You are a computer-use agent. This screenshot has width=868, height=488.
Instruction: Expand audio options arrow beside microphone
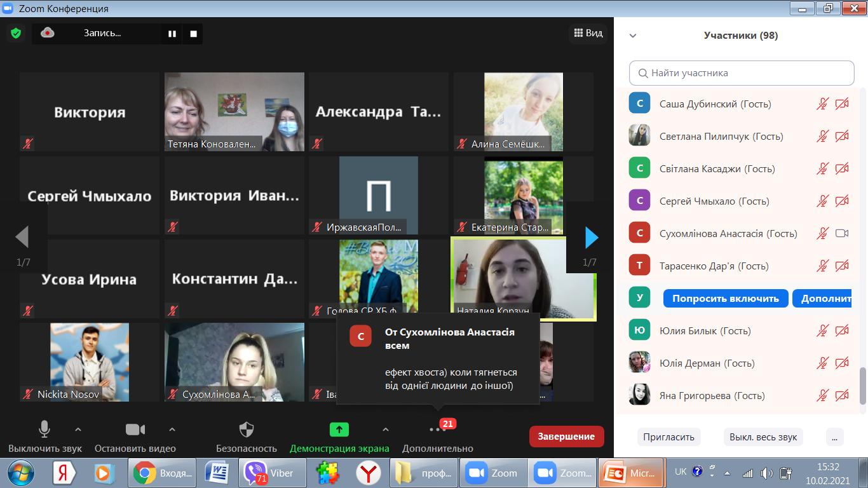coord(78,430)
